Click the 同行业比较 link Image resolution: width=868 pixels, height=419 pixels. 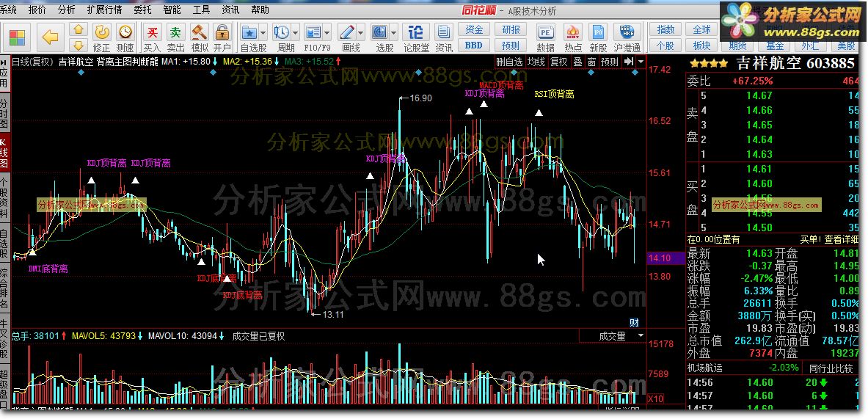831,368
